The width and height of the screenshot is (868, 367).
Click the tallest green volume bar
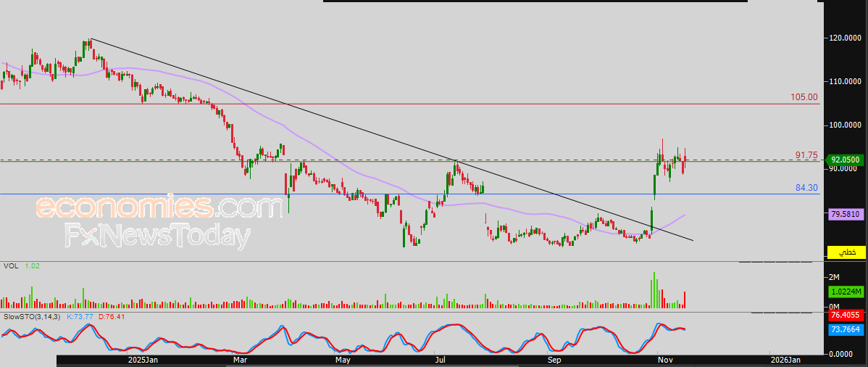[654, 290]
